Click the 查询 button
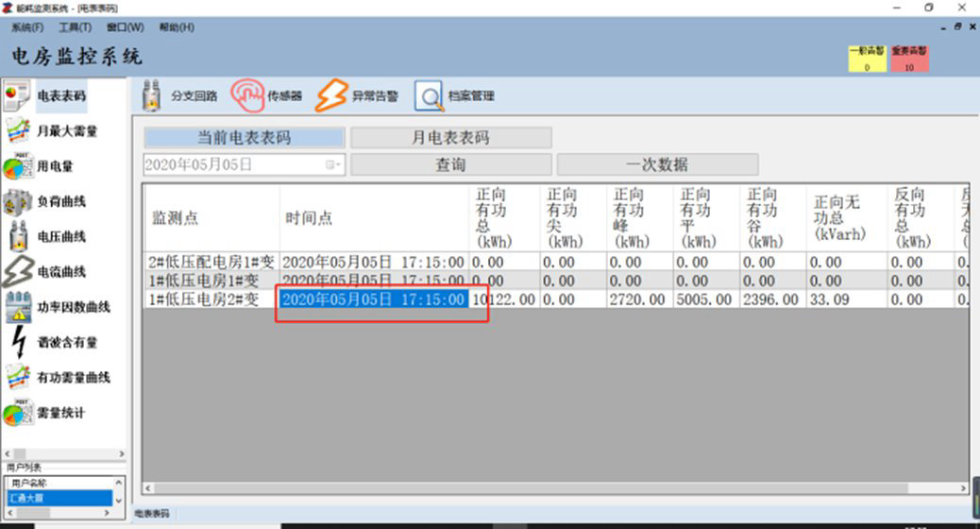The image size is (980, 529). point(450,164)
